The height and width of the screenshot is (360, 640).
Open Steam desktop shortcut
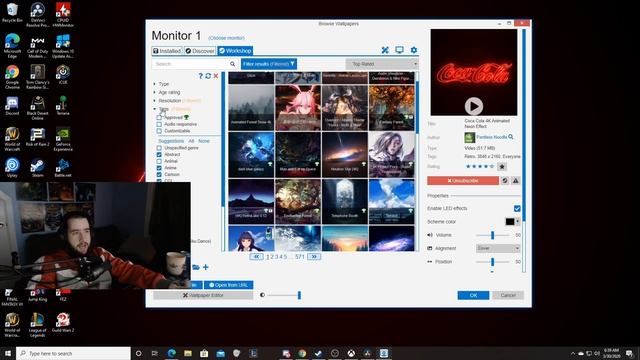pos(38,168)
